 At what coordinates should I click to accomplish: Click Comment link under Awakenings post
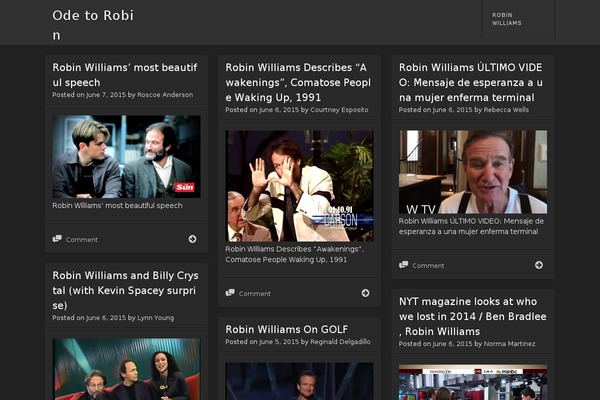(x=255, y=294)
